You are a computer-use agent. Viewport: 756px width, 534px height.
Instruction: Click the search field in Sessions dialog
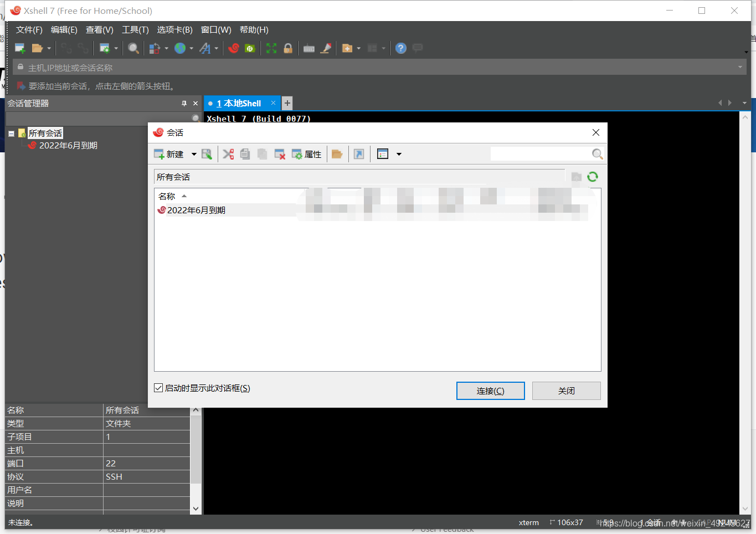[x=541, y=154]
